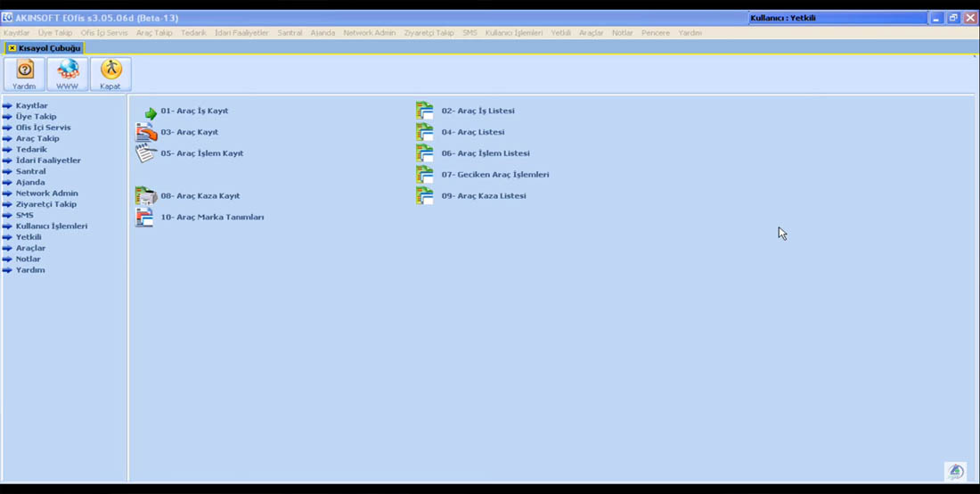This screenshot has height=494, width=980.
Task: Select Yetkili in the left sidebar
Action: [29, 237]
